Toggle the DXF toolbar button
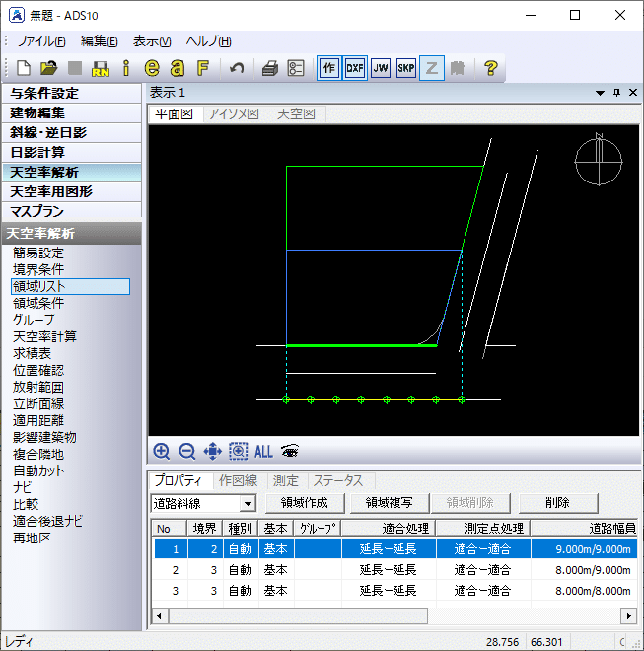Screen dimensions: 644x651 (355, 68)
